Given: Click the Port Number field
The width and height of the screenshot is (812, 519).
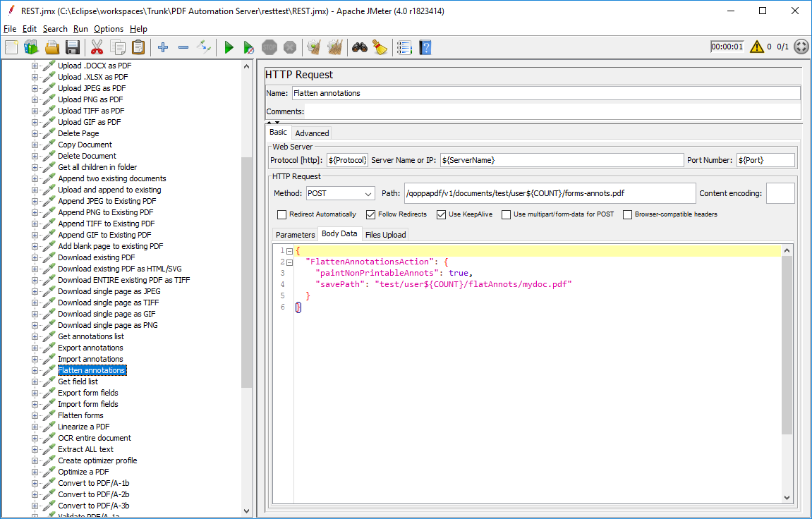Looking at the screenshot, I should [765, 160].
